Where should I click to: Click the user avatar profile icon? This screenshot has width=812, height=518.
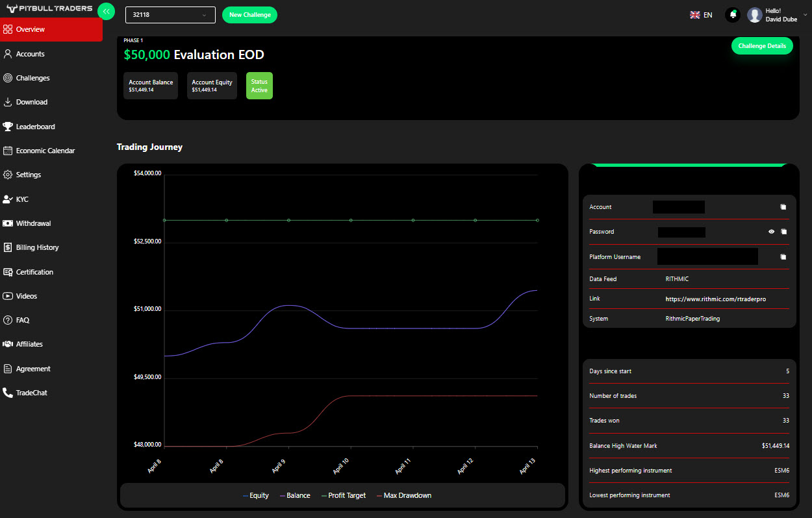754,15
